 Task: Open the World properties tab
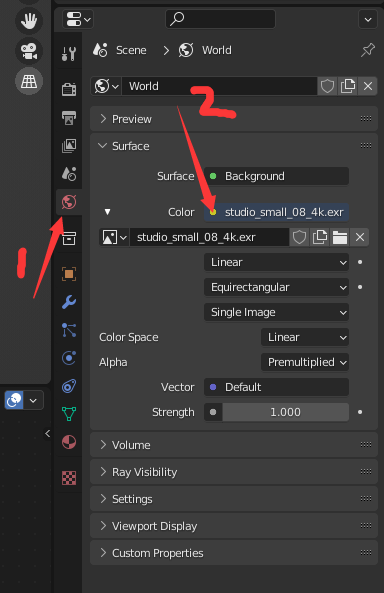tap(69, 202)
